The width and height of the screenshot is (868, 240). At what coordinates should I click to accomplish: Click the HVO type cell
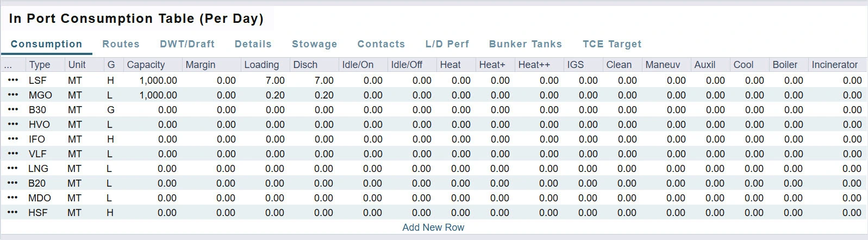coord(45,125)
